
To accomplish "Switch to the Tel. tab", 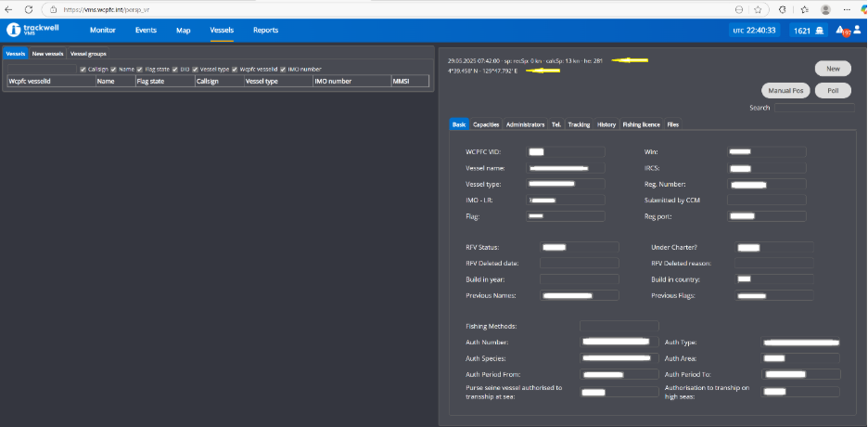I will tap(556, 124).
